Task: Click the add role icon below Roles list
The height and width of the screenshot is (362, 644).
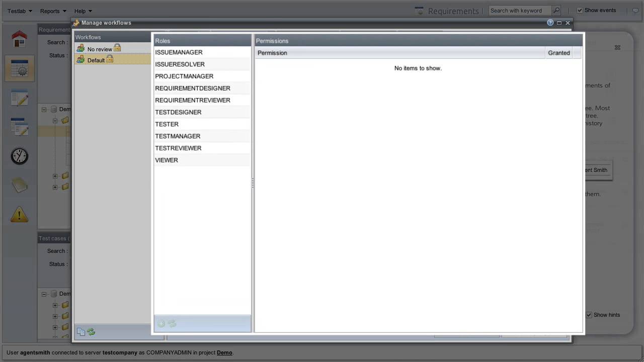Action: (161, 324)
